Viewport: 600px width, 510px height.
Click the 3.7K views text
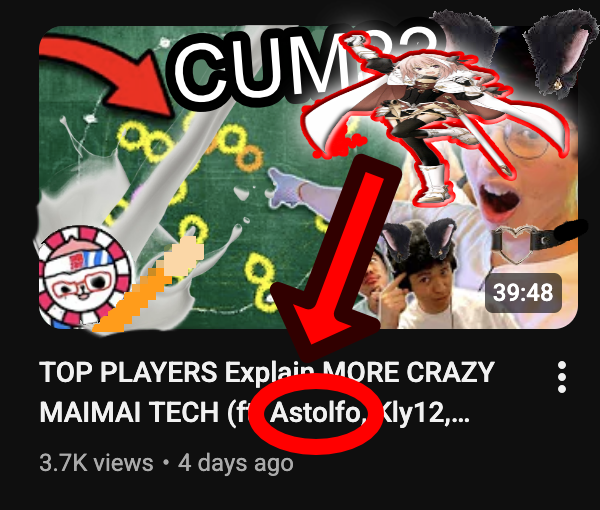pyautogui.click(x=96, y=463)
